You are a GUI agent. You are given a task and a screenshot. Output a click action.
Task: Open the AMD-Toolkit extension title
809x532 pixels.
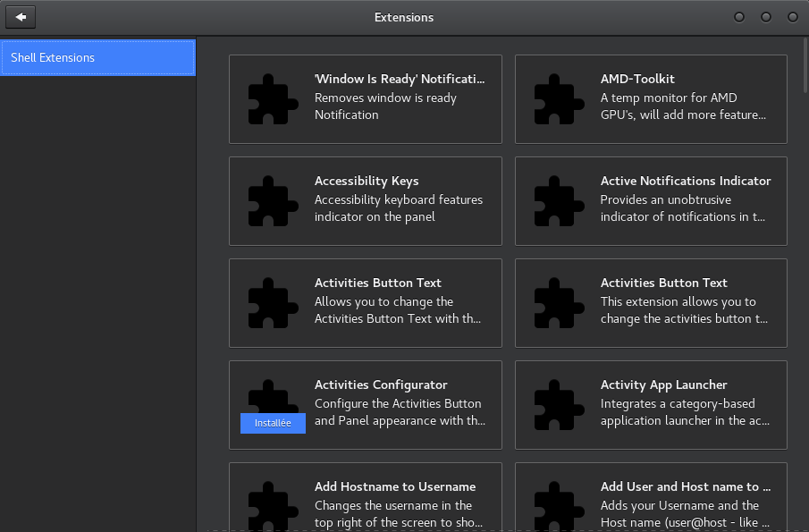click(637, 79)
